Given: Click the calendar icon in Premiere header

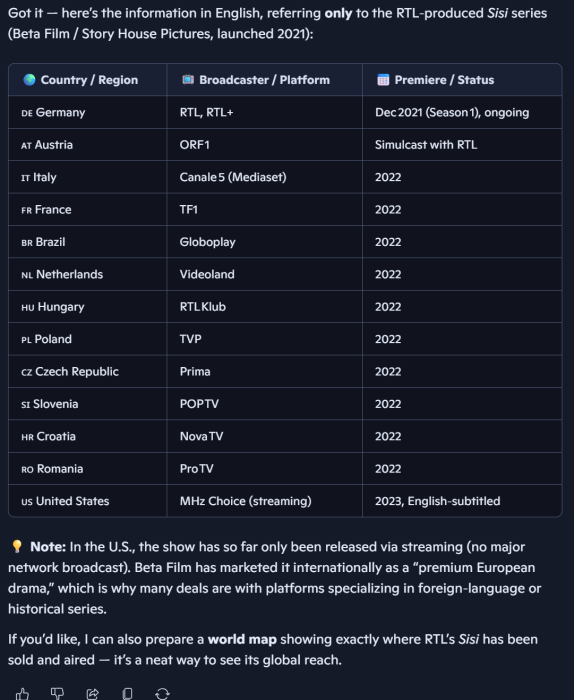Looking at the screenshot, I should pyautogui.click(x=383, y=79).
